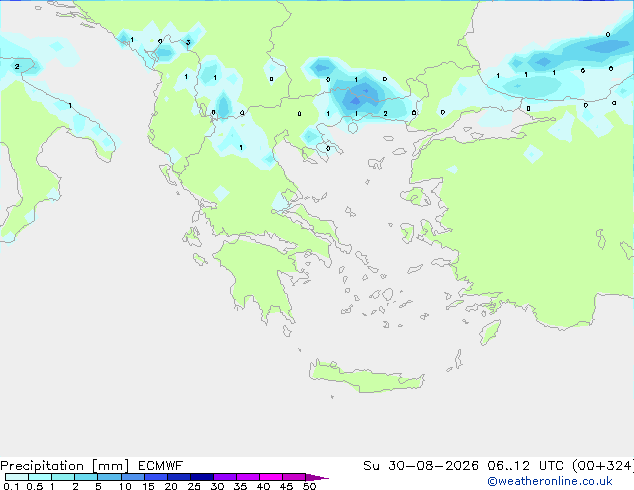Click the "45" legend label
634x490 pixels.
(286, 486)
